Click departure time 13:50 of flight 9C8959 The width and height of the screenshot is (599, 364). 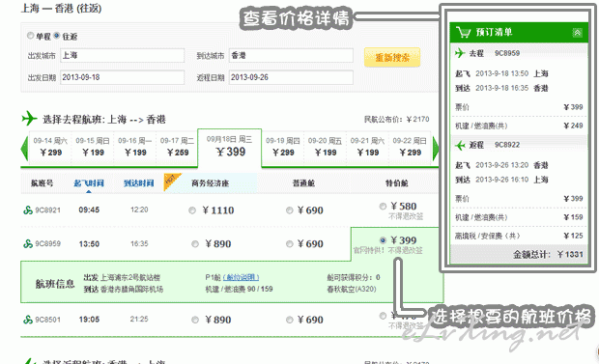click(x=89, y=243)
